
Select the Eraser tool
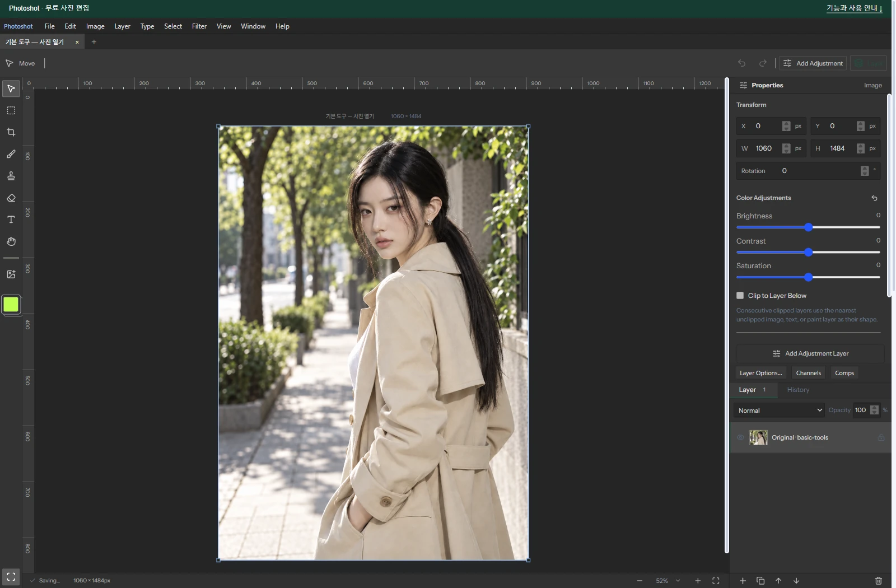tap(11, 198)
